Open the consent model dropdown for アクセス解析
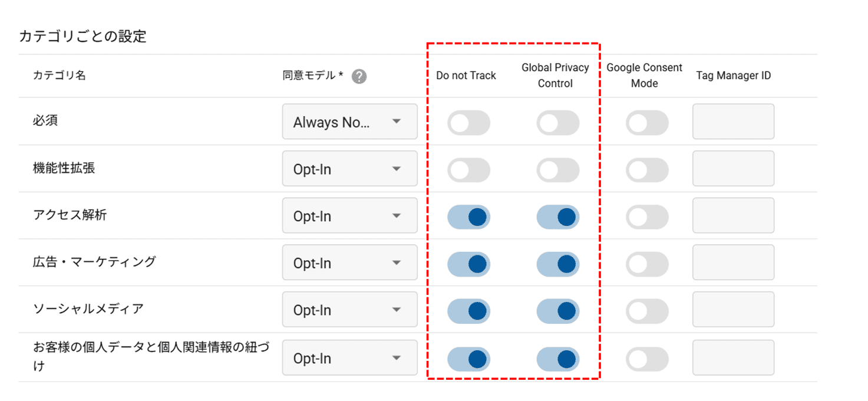868x401 pixels. (x=349, y=216)
